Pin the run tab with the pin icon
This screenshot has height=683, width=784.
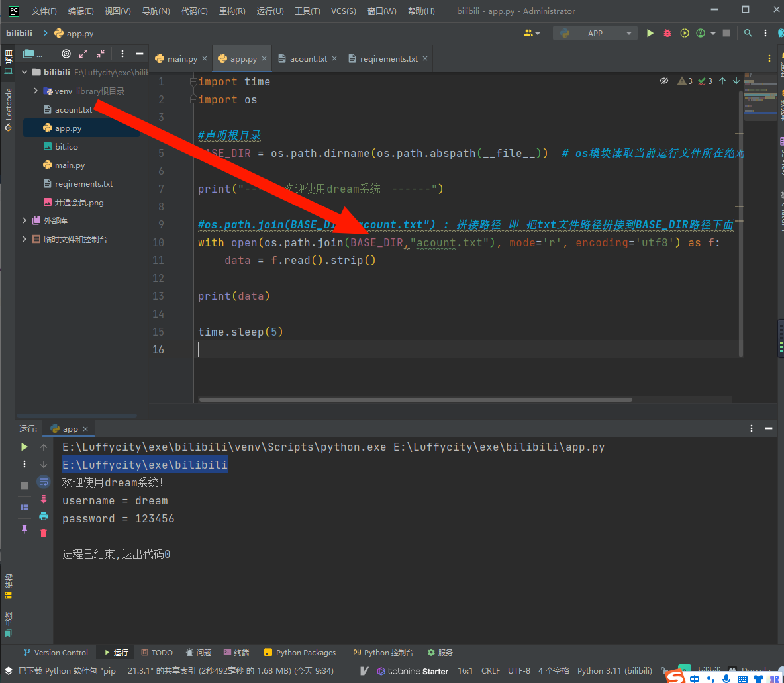click(x=24, y=529)
